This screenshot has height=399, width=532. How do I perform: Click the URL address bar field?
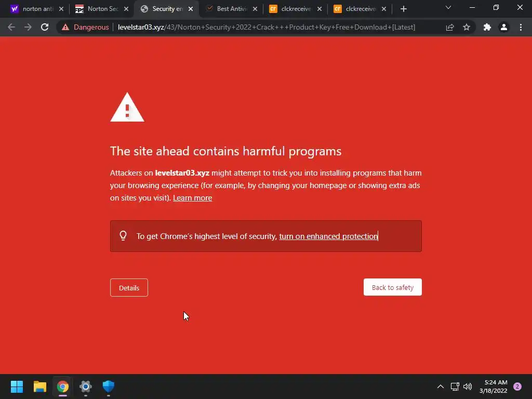pyautogui.click(x=267, y=27)
